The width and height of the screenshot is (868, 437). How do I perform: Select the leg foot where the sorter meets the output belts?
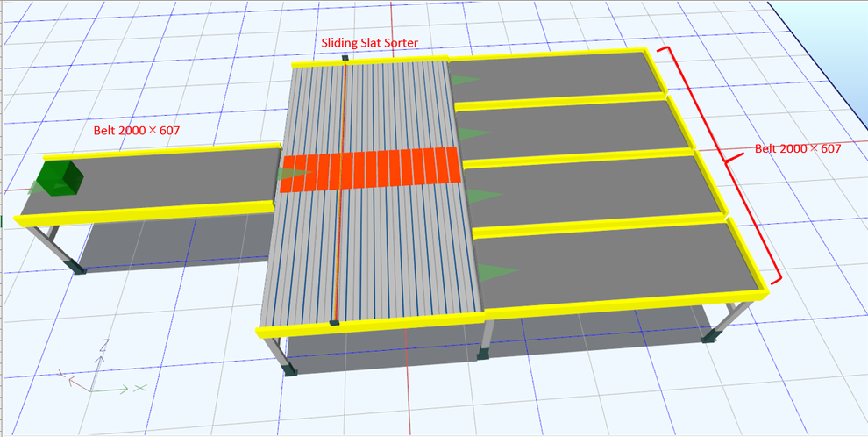pyautogui.click(x=483, y=353)
